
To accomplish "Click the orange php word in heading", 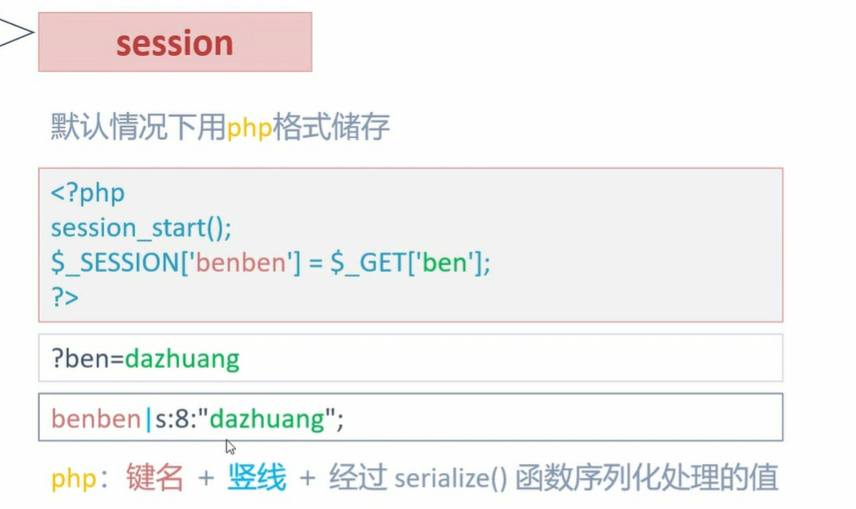I will [x=249, y=128].
